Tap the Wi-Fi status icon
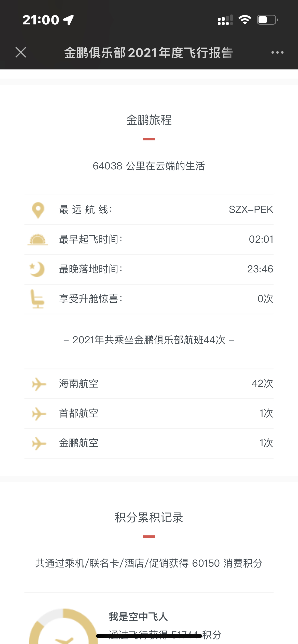 [245, 20]
